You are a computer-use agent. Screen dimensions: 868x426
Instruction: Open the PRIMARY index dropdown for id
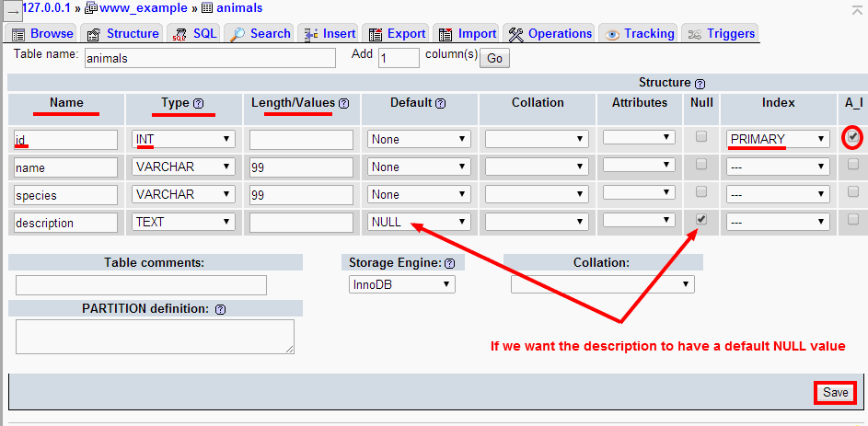(x=778, y=140)
